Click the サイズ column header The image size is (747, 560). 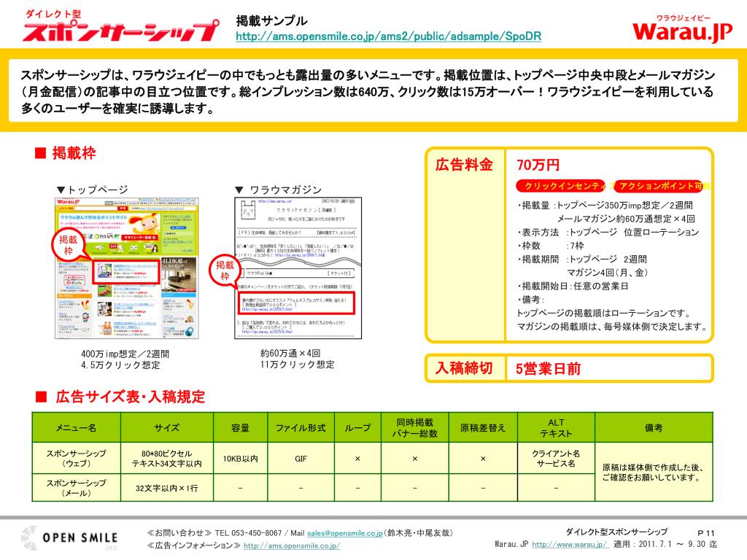pos(167,427)
